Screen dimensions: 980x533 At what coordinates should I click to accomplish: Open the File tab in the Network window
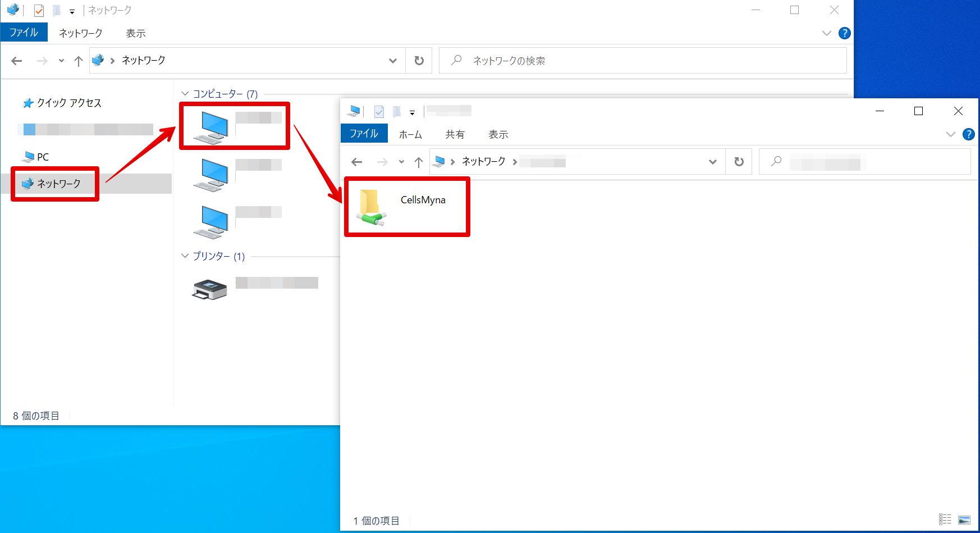24,33
